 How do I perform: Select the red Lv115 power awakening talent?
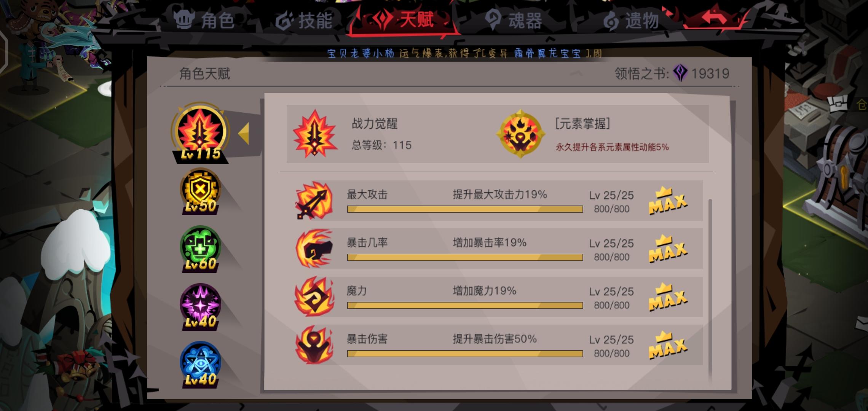coord(200,133)
